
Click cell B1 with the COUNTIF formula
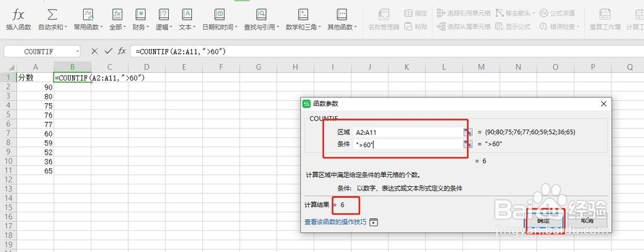[72, 77]
